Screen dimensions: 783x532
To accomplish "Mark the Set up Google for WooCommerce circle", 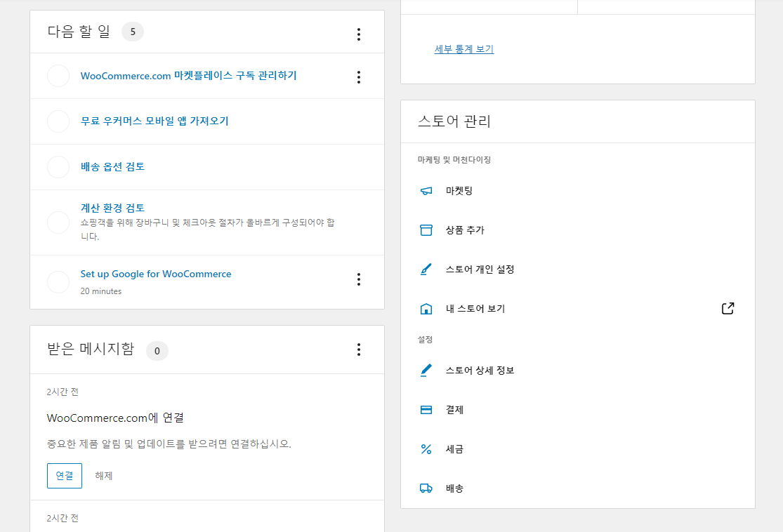I will (x=58, y=282).
